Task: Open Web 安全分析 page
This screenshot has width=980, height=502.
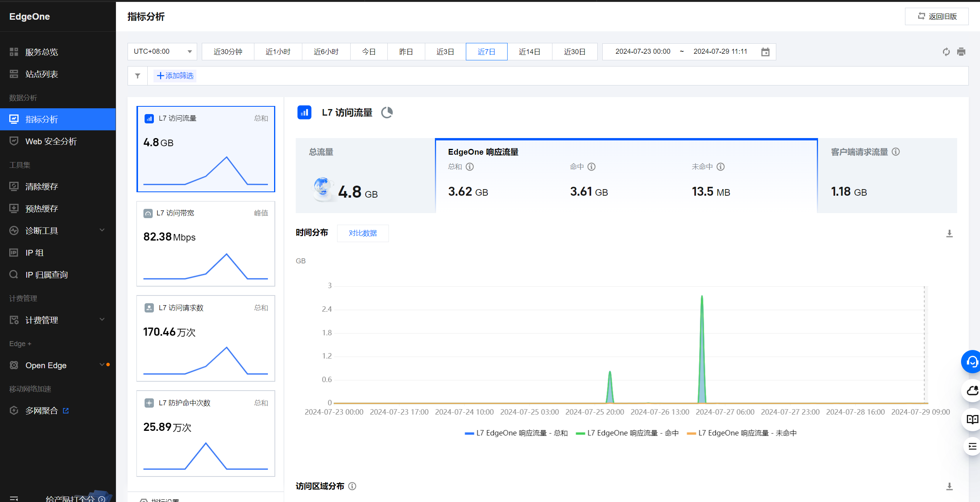Action: click(58, 141)
